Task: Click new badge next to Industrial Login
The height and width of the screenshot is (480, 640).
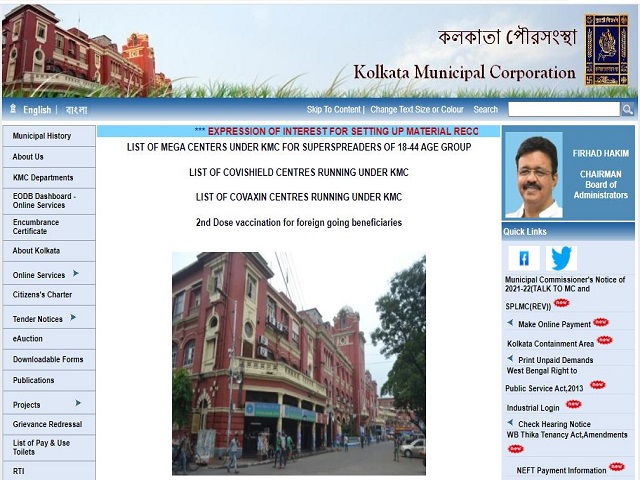Action: pyautogui.click(x=573, y=404)
